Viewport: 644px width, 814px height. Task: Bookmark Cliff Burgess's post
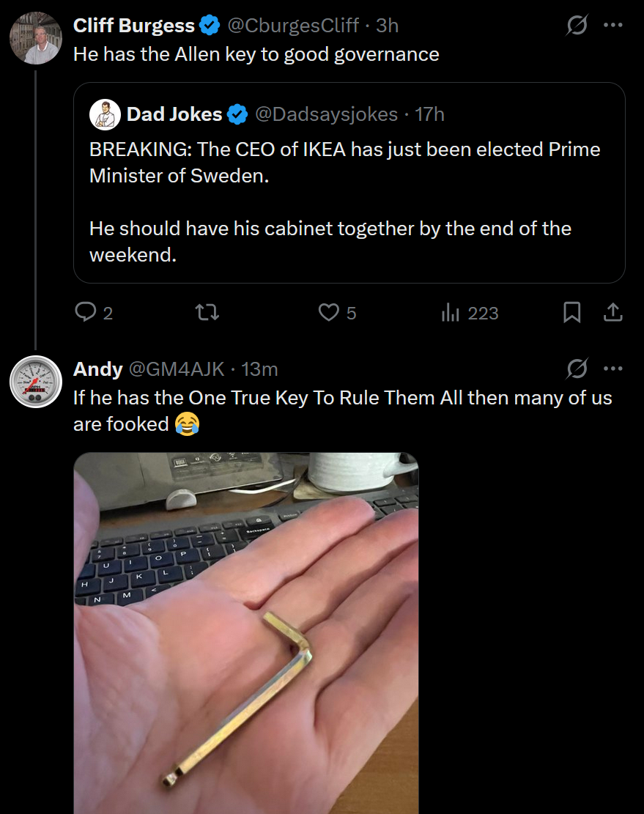[x=571, y=314]
